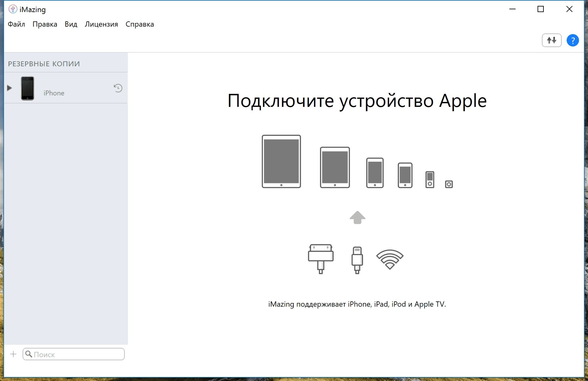This screenshot has width=588, height=381.
Task: Expand the iPhone backup disclosure triangle
Action: tap(9, 88)
